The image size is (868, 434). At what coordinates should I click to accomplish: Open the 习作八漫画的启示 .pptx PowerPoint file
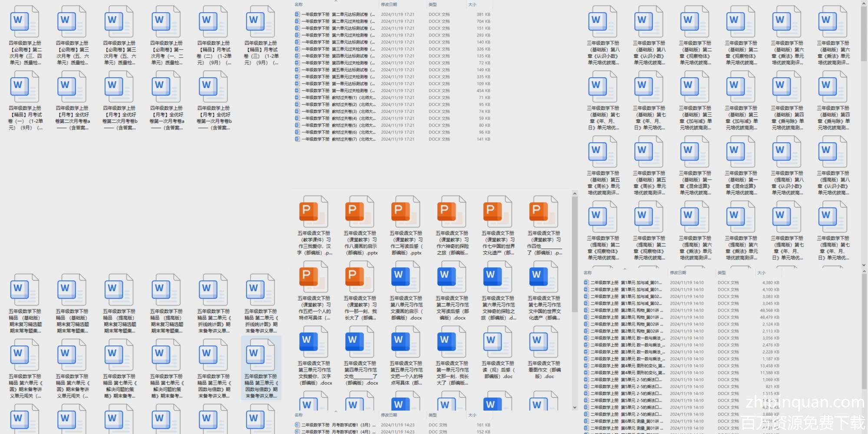(360, 212)
